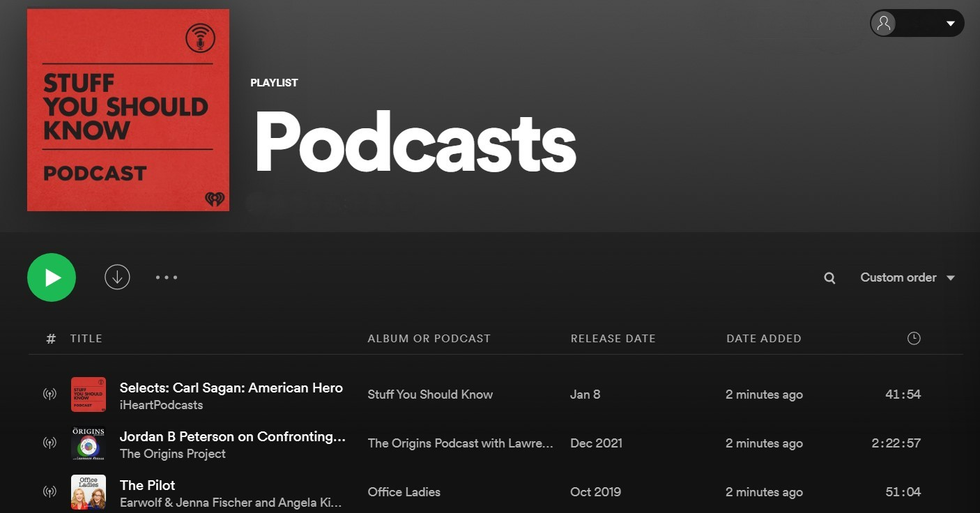Image resolution: width=980 pixels, height=513 pixels.
Task: Sort by the duration clock icon
Action: click(x=914, y=338)
